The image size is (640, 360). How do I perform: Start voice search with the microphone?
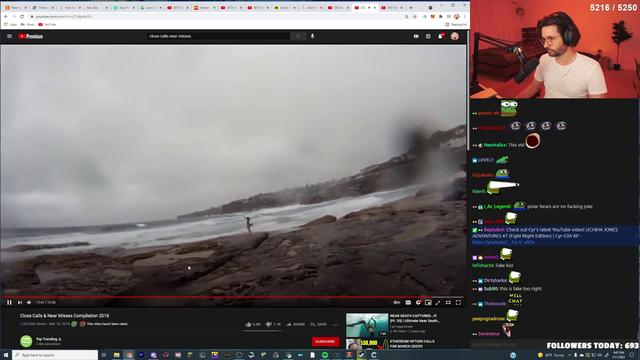point(312,36)
